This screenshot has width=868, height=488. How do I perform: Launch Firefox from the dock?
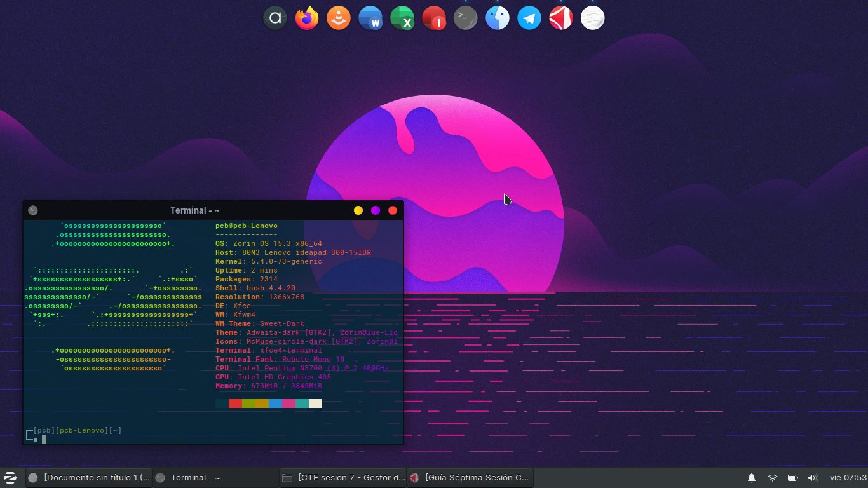click(x=307, y=18)
